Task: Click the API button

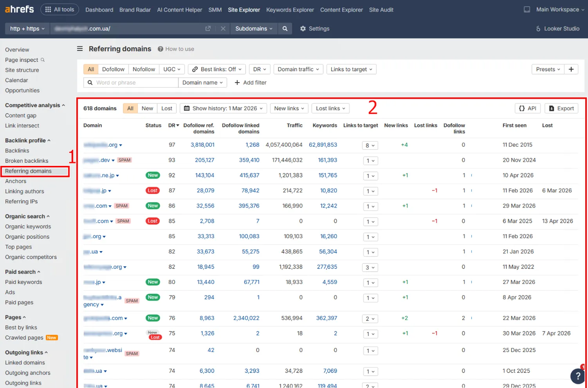Action: (x=528, y=108)
